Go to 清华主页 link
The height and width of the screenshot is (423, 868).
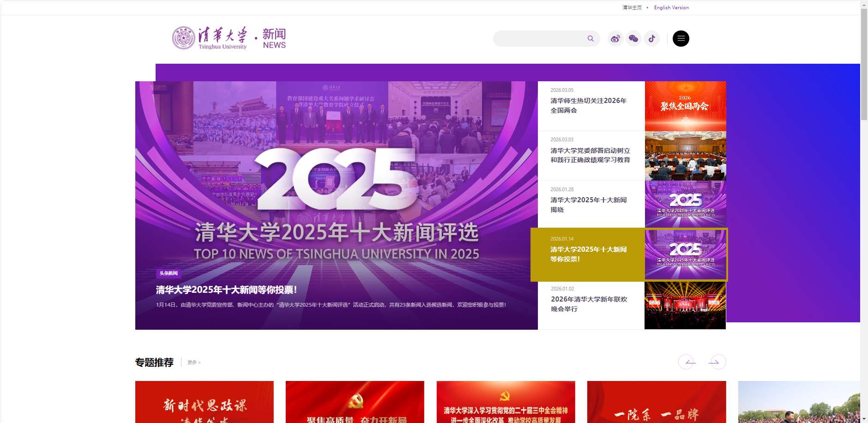point(632,7)
